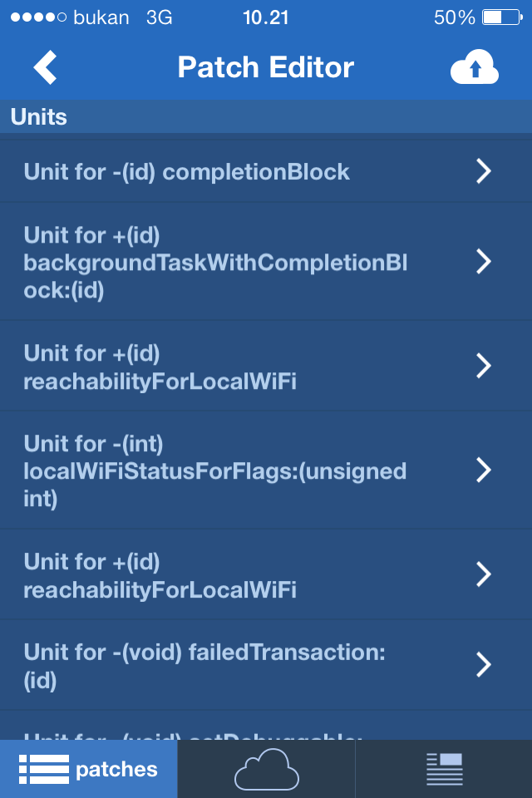This screenshot has height=798, width=532.
Task: Expand chevron for completionBlock unit
Action: coord(484,171)
